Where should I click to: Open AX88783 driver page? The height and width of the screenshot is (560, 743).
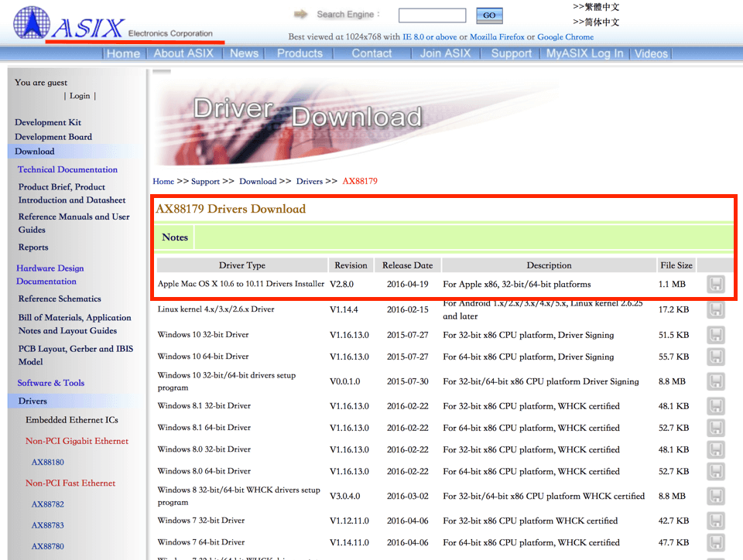click(47, 525)
